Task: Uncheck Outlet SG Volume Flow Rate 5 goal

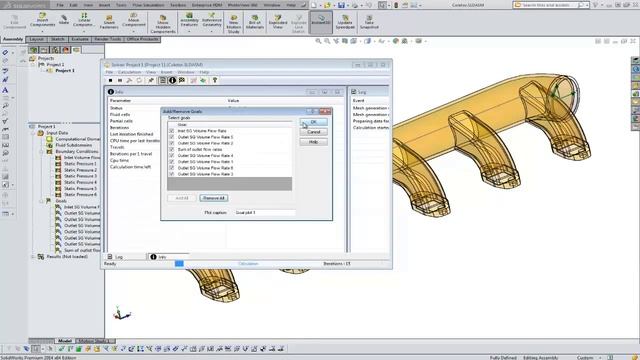Action: [171, 137]
